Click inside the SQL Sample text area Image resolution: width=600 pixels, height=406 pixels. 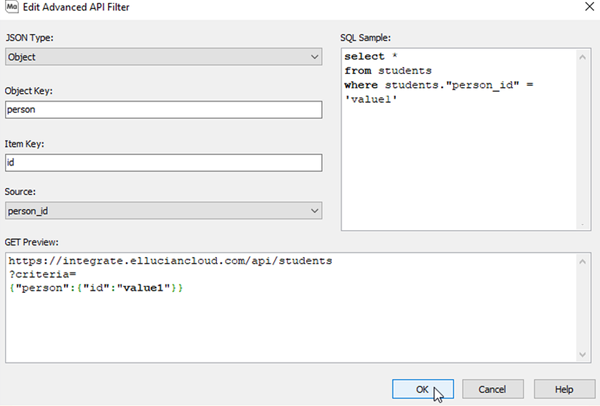(458, 161)
